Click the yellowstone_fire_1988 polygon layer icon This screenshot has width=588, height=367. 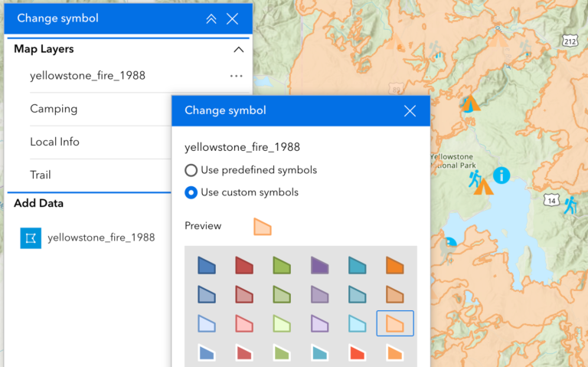click(x=31, y=238)
